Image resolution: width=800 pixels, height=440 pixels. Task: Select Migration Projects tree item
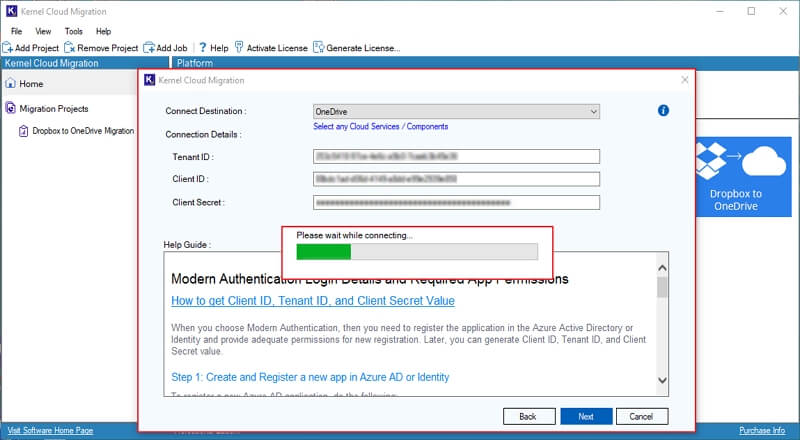[54, 109]
